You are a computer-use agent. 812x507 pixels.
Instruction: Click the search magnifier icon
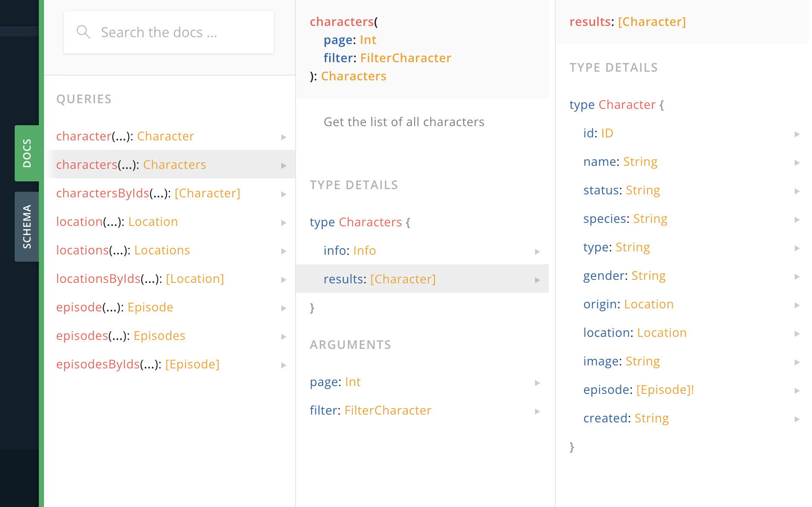coord(84,32)
